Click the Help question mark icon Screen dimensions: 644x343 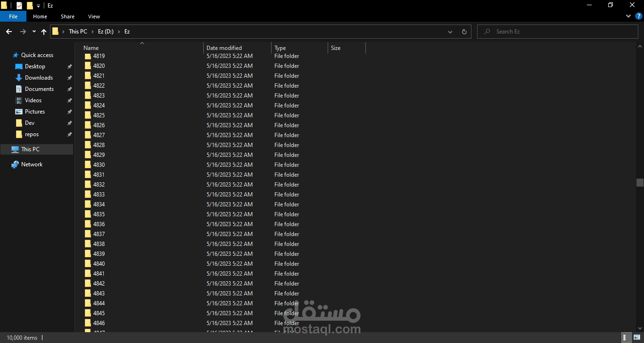pyautogui.click(x=638, y=16)
